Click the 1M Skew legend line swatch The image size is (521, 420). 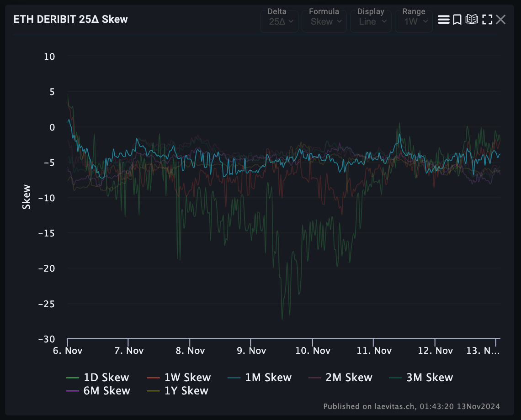pos(234,378)
